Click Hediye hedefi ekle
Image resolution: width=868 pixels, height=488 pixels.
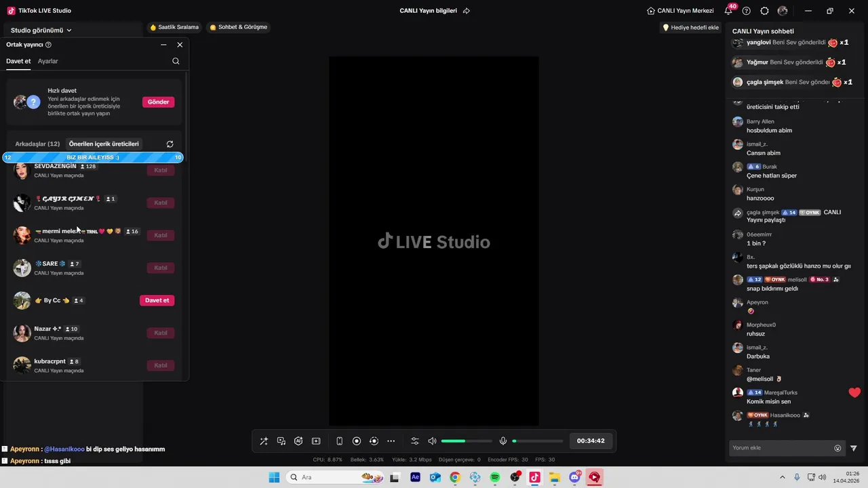[690, 28]
